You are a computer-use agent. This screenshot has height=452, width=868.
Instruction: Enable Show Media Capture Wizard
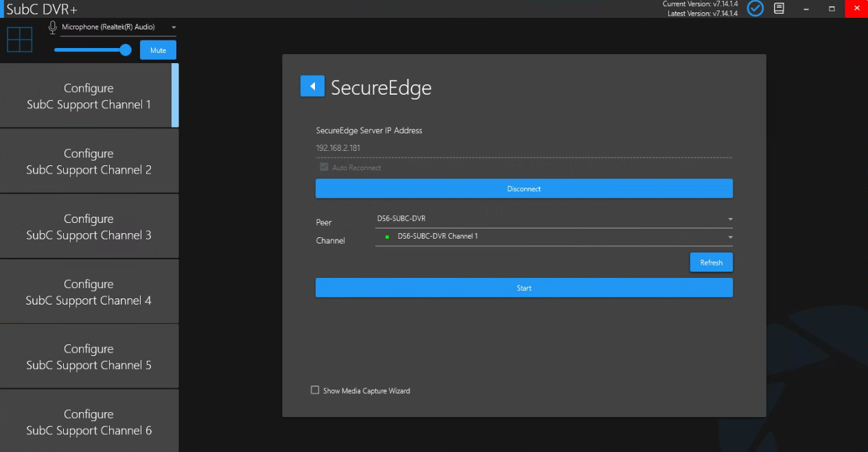[x=315, y=390]
